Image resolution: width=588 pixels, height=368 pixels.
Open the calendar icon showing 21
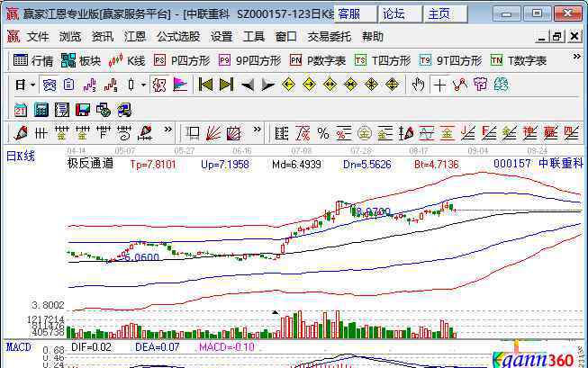20,110
